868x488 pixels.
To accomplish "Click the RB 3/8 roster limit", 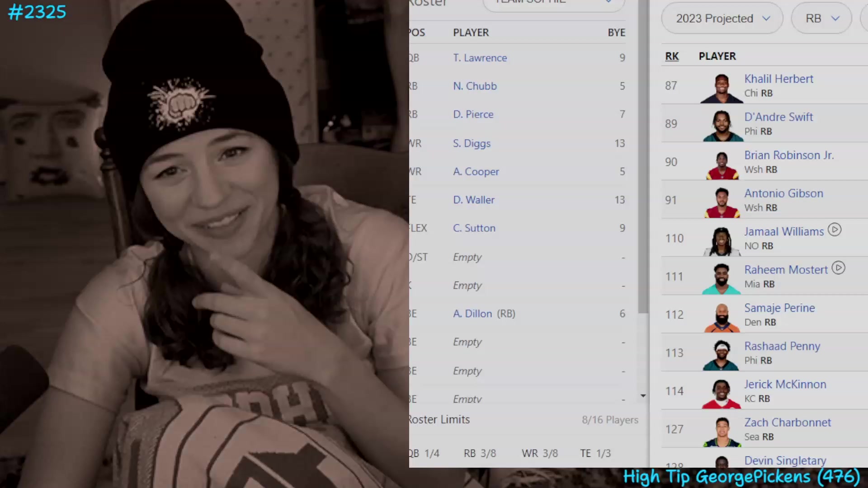I will click(480, 453).
